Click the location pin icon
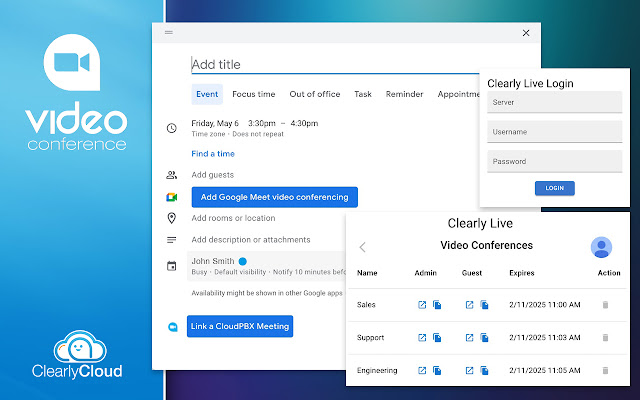Screen dimensions: 640x400 (x=171, y=218)
